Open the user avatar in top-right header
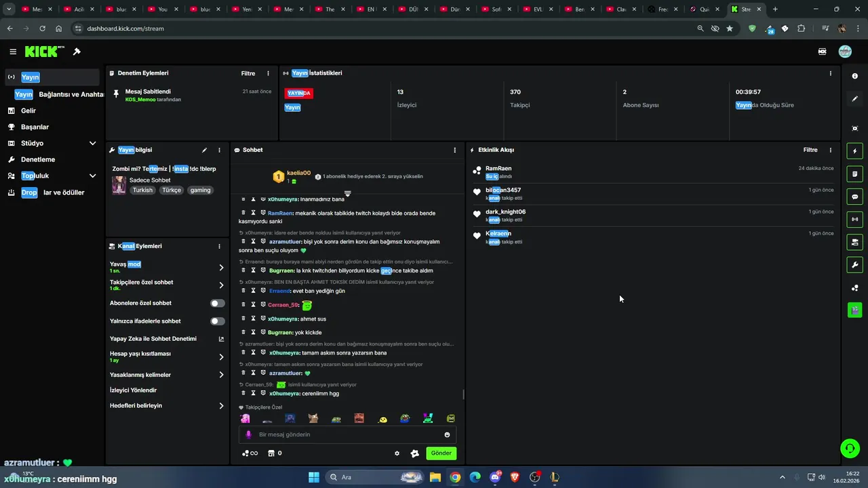868x488 pixels. click(845, 52)
